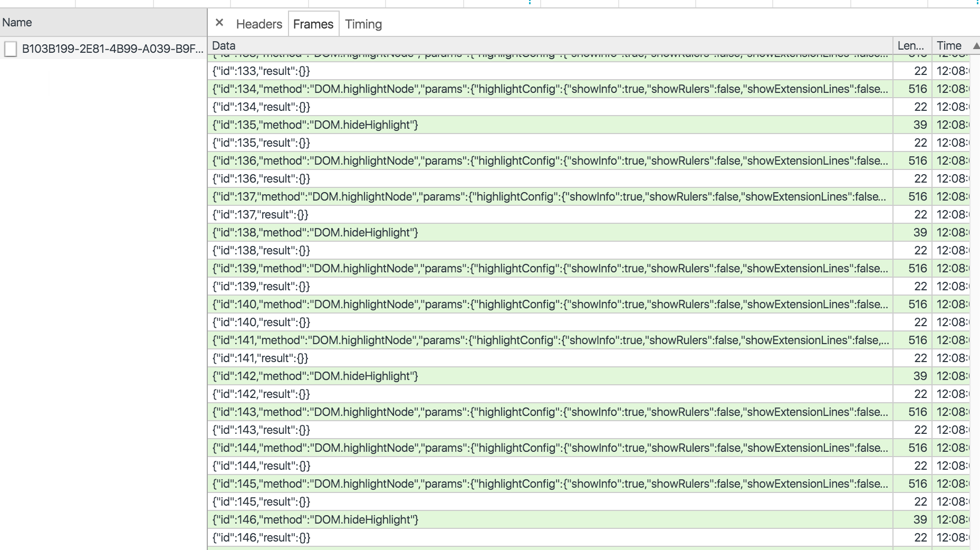Select the B103B199-2E81 request name

coord(112,49)
